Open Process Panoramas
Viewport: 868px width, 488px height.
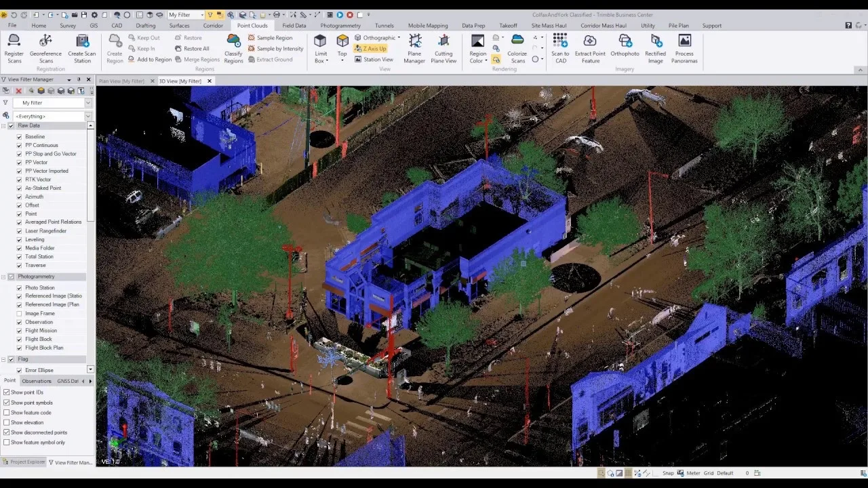[x=684, y=49]
